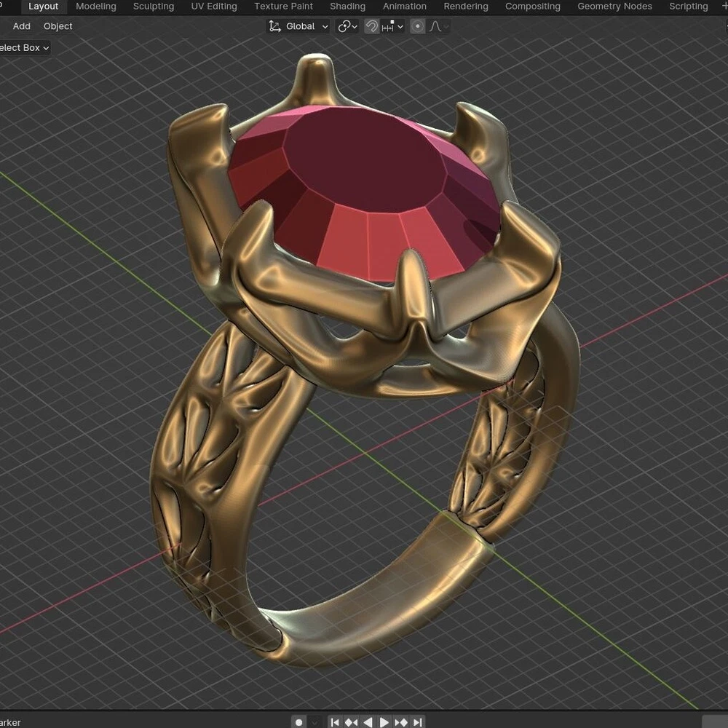Jump to the previous keyframe
Screen dimensions: 728x728
pos(352,722)
